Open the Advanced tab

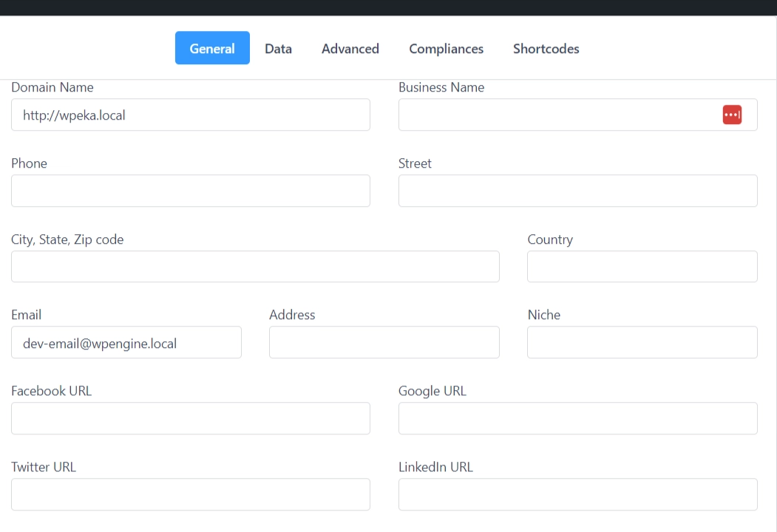(x=350, y=49)
